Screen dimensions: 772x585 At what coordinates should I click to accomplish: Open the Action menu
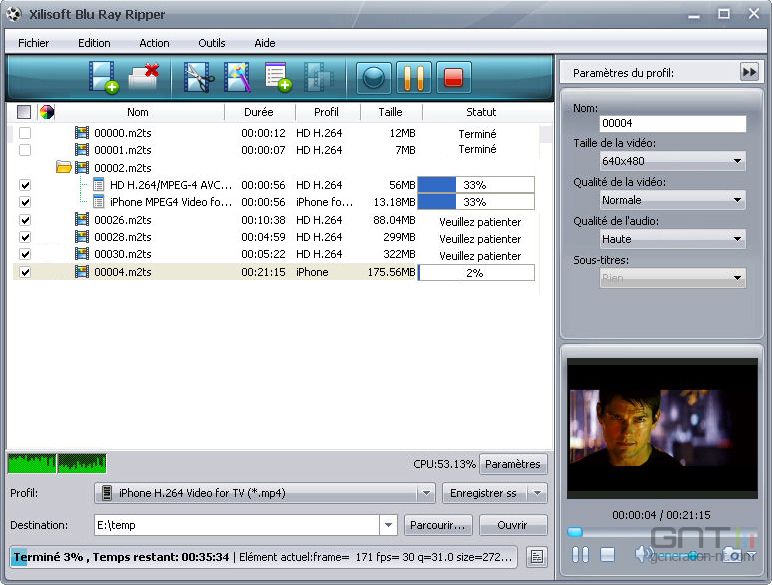[154, 43]
